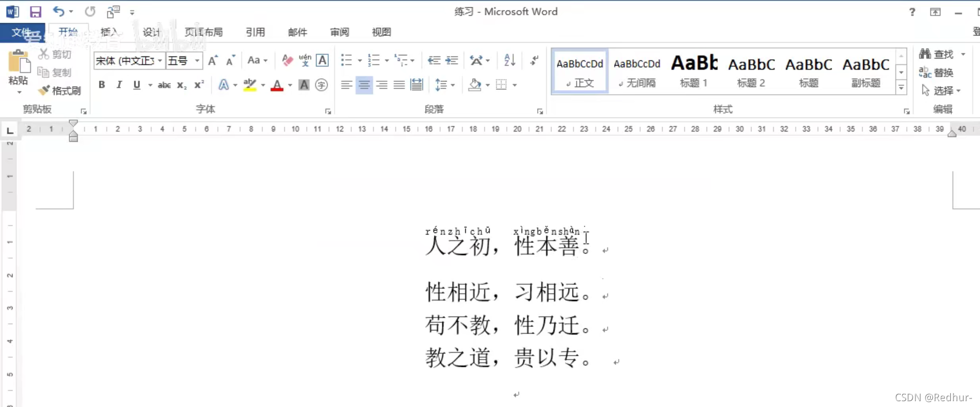
Task: Apply the 标题 1 heading style
Action: click(694, 71)
